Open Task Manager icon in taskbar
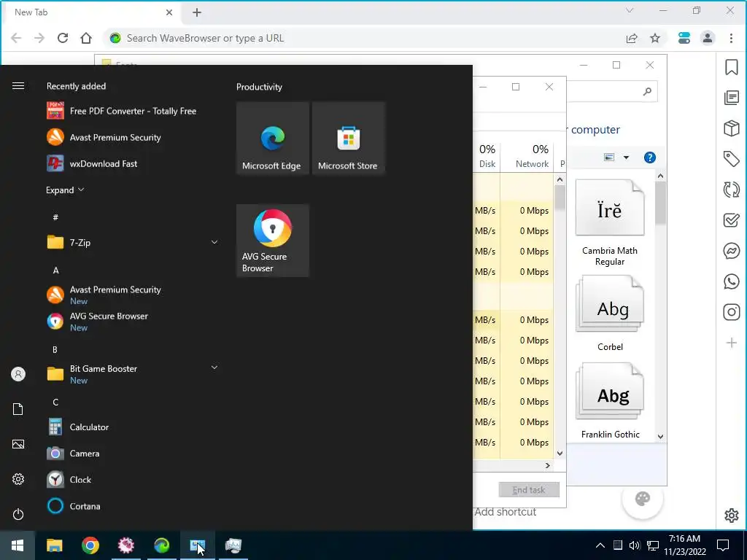 233,545
